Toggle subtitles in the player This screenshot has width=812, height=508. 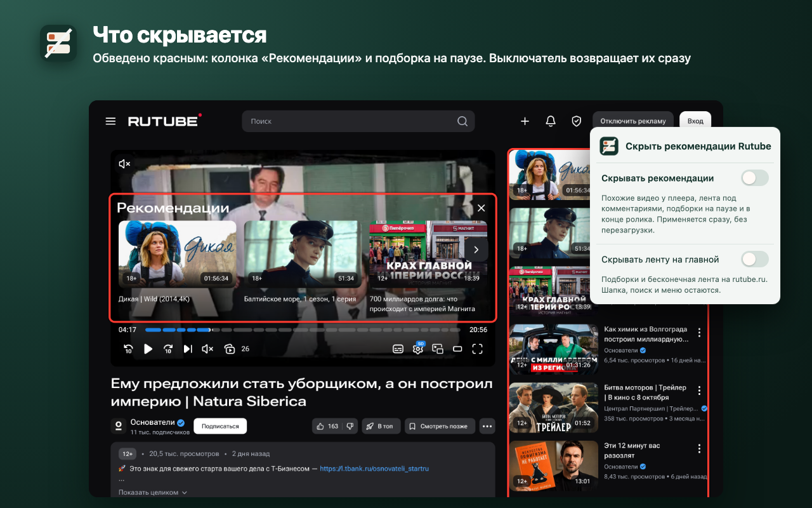click(398, 349)
